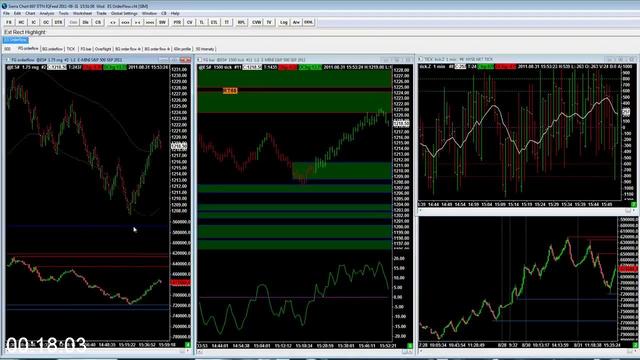Click the OC toolbar button

tap(46, 22)
